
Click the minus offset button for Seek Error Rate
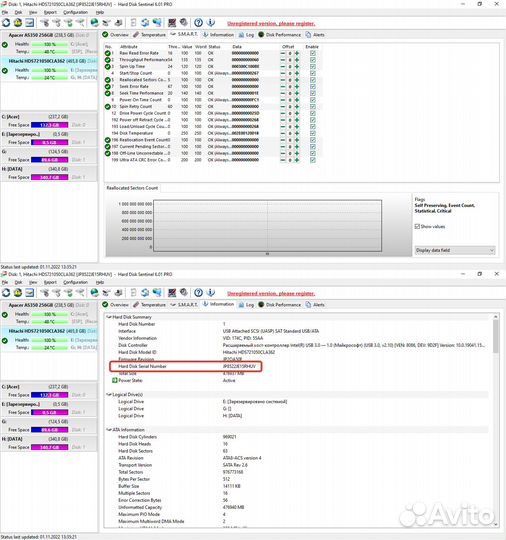[x=282, y=86]
